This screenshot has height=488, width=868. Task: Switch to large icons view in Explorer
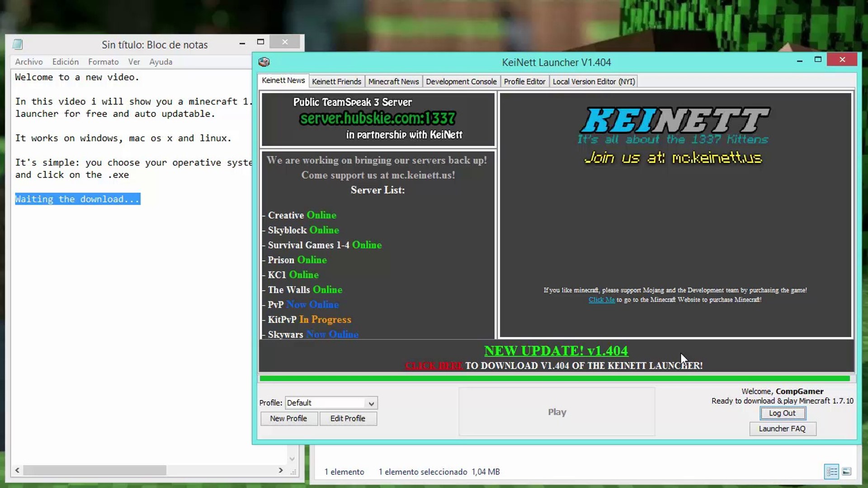tap(847, 472)
